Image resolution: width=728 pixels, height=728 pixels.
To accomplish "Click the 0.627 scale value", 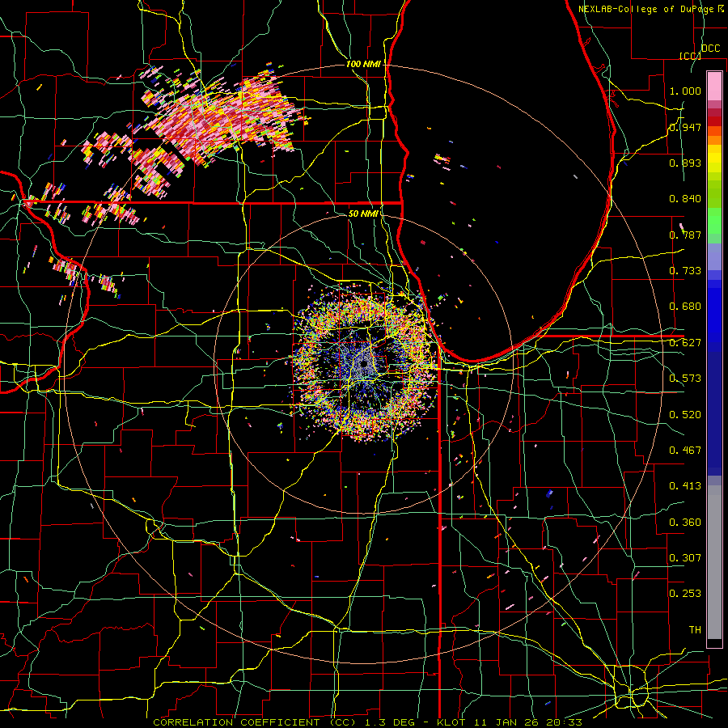I will [x=685, y=343].
